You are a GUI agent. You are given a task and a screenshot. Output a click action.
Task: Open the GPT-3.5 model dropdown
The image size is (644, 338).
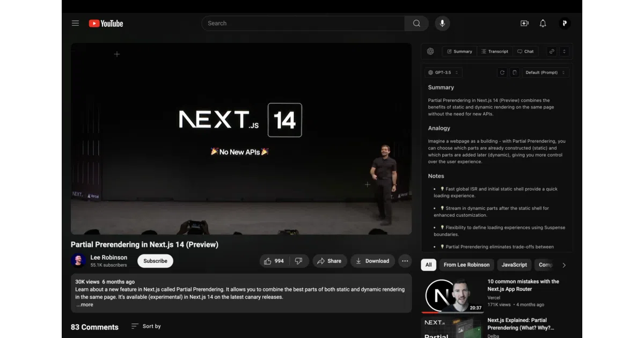click(x=443, y=72)
